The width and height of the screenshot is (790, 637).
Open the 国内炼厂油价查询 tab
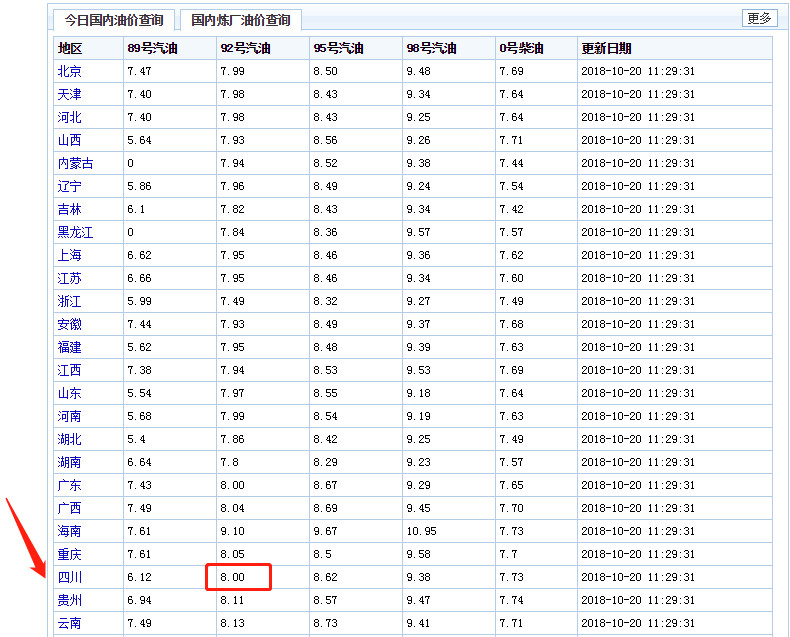(x=240, y=20)
